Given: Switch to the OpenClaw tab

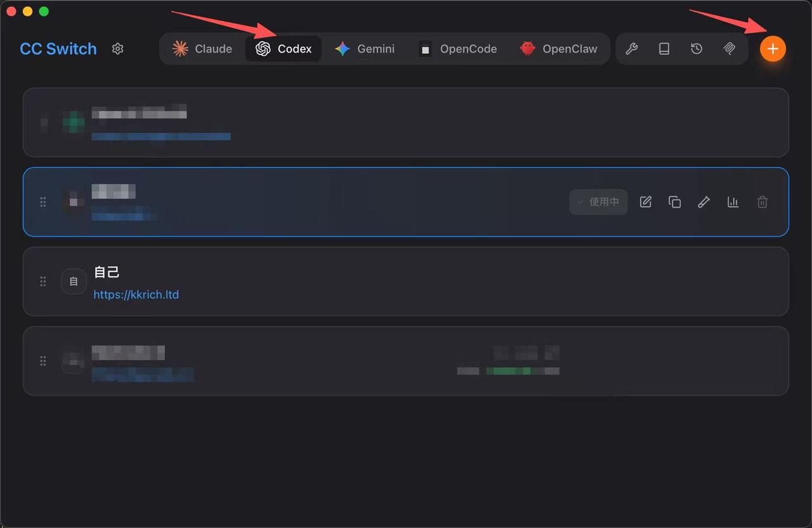Looking at the screenshot, I should click(558, 49).
